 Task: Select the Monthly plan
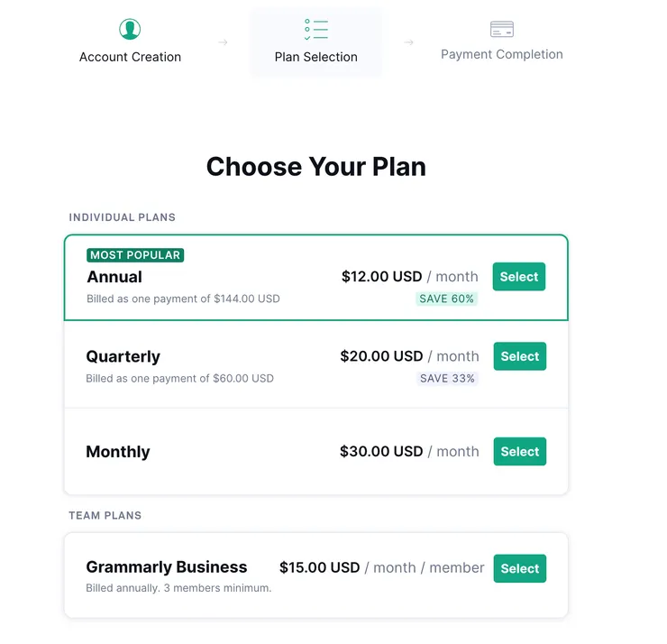(520, 452)
